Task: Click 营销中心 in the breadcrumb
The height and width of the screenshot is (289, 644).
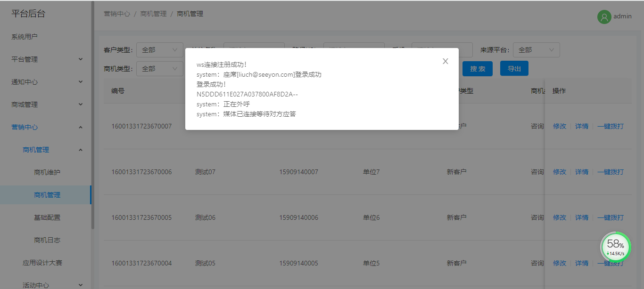Action: click(x=117, y=14)
